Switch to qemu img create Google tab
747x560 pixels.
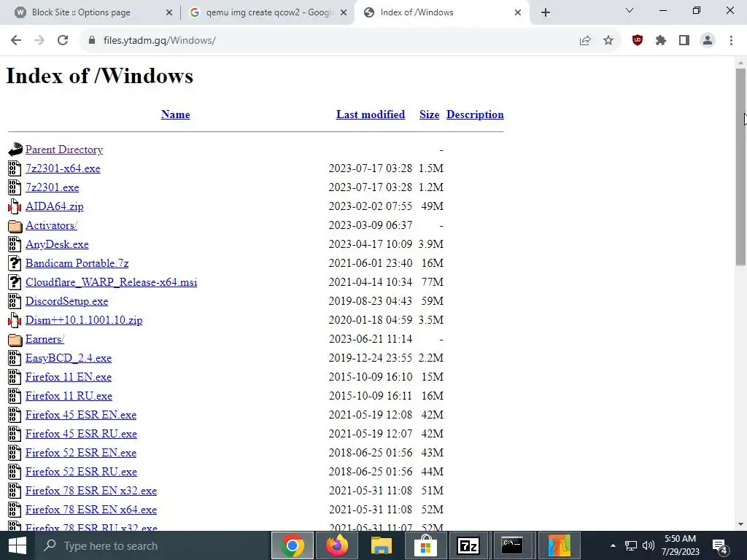click(x=267, y=12)
